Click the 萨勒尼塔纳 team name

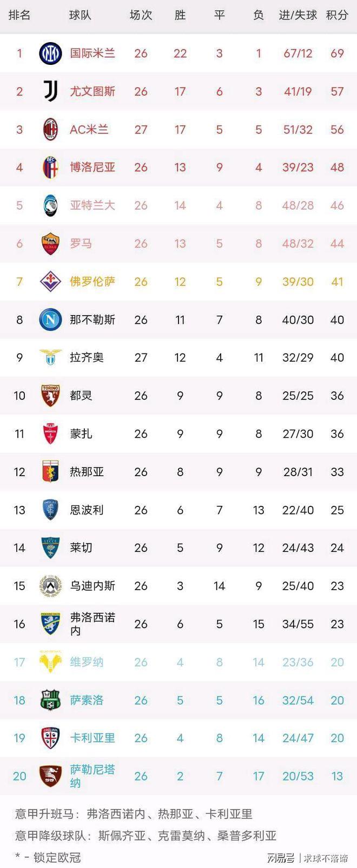click(x=92, y=776)
